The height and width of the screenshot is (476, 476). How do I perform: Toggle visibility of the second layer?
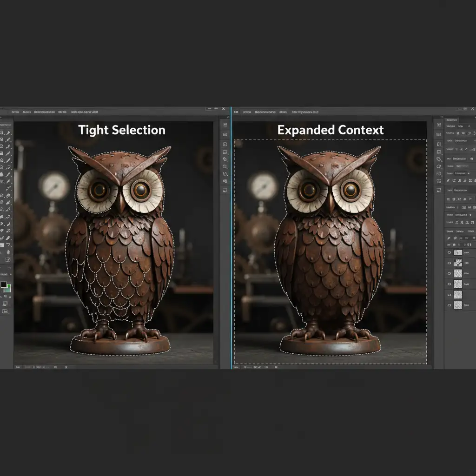pos(449,263)
